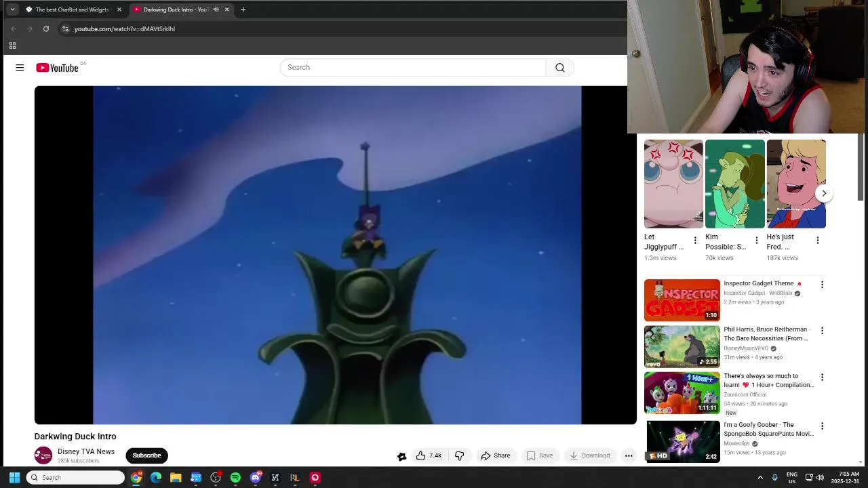Open the DisneyMusicVEVO channel link
868x488 pixels.
746,348
